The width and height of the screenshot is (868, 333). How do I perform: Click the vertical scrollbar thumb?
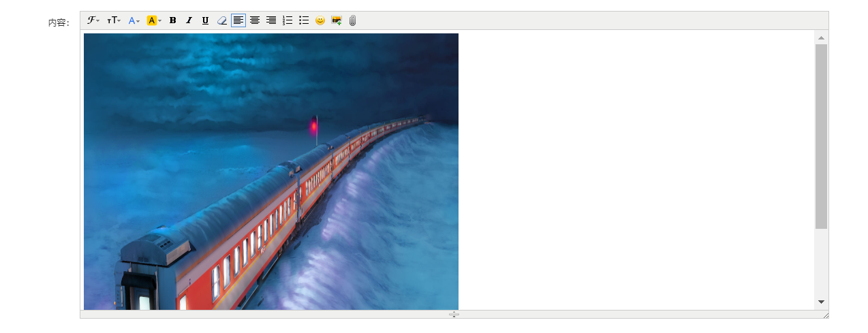(x=821, y=136)
